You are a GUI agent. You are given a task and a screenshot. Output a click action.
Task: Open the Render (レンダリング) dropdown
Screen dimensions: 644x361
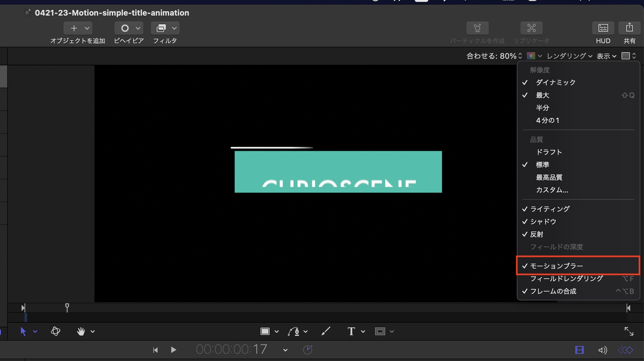pyautogui.click(x=569, y=56)
